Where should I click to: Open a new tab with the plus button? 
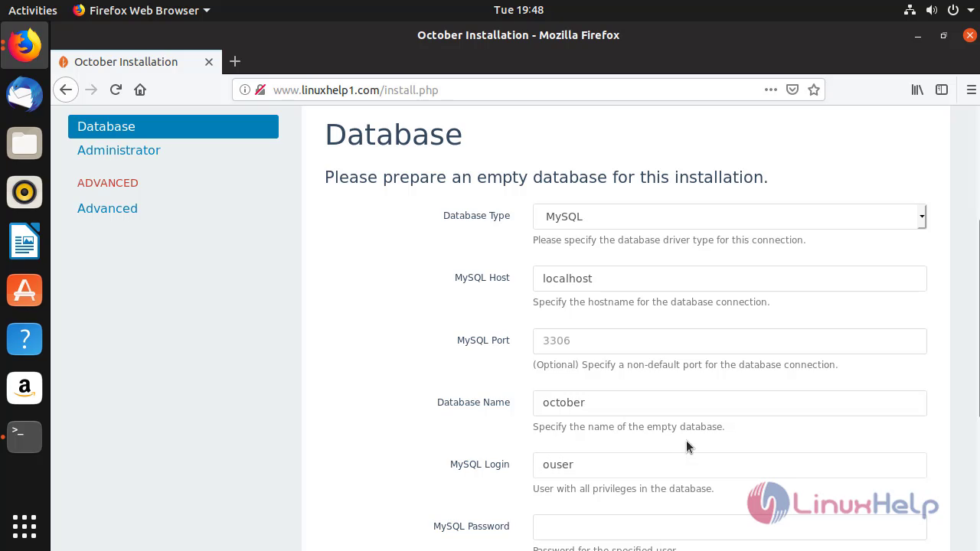click(235, 61)
